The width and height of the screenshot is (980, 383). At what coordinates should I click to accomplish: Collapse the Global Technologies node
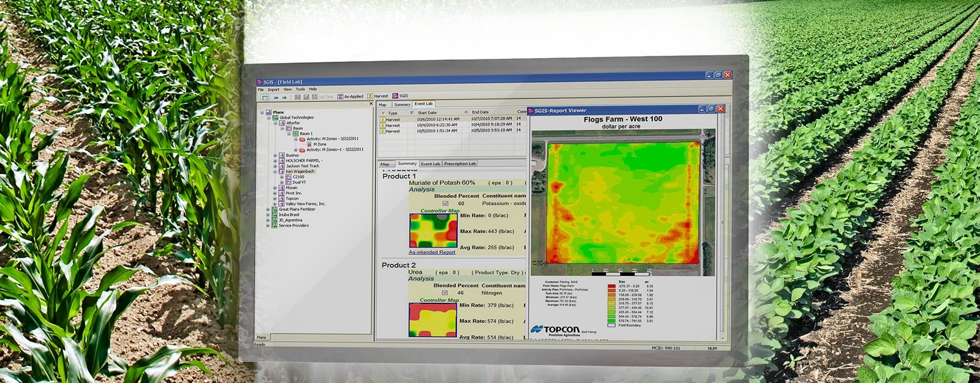[268, 117]
